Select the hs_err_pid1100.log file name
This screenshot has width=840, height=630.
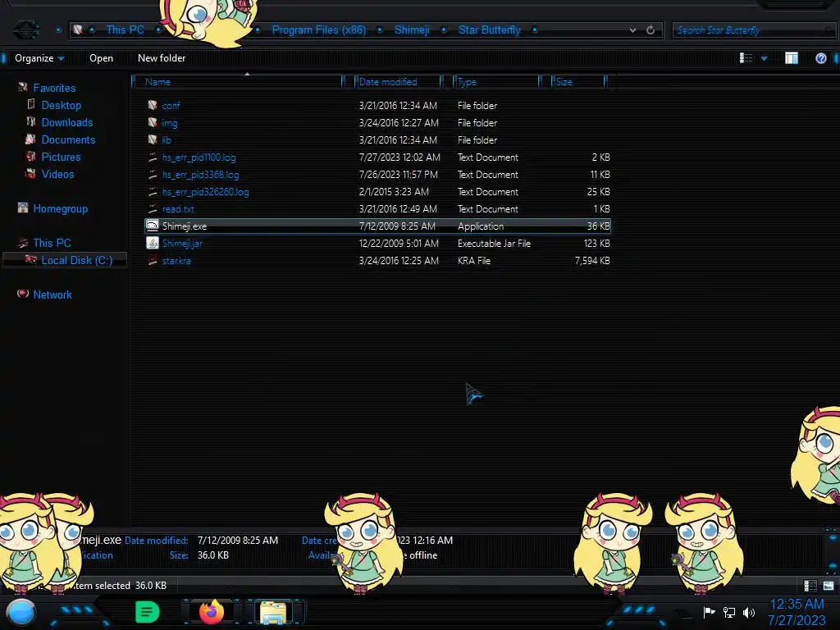pyautogui.click(x=199, y=157)
